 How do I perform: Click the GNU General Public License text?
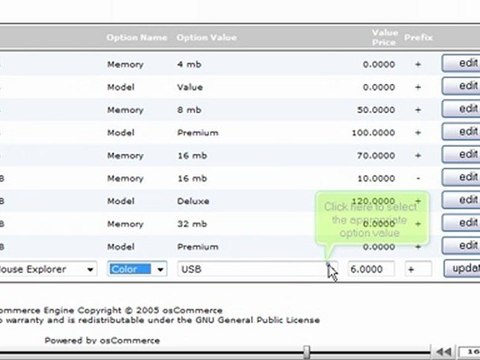click(x=258, y=320)
